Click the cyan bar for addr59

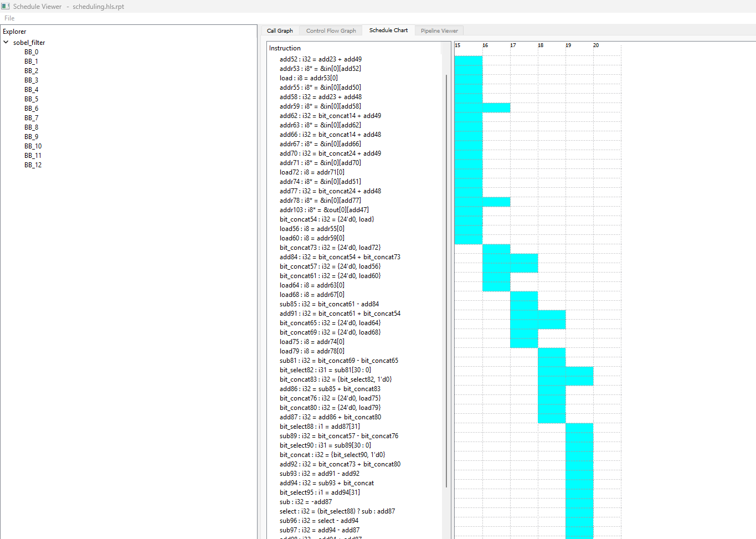click(482, 107)
